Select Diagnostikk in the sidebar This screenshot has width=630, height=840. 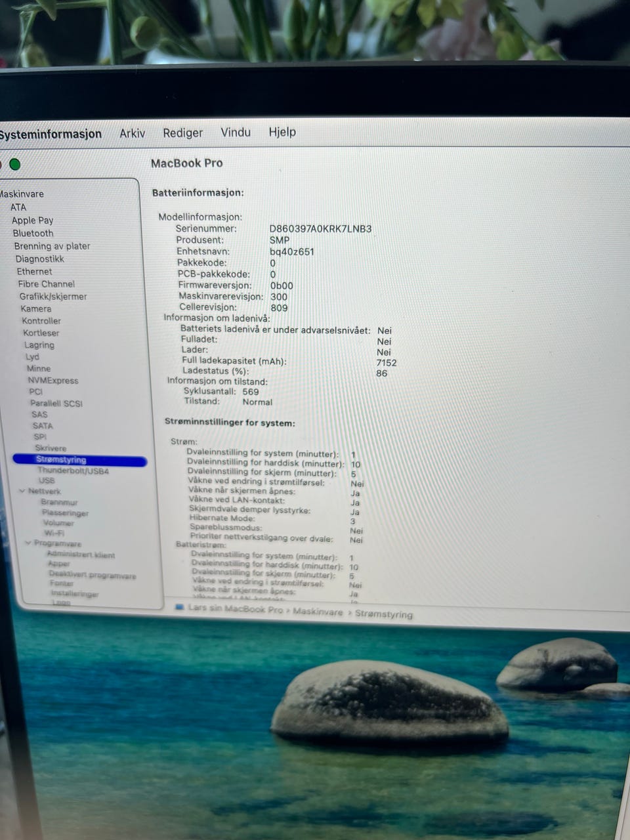(40, 259)
